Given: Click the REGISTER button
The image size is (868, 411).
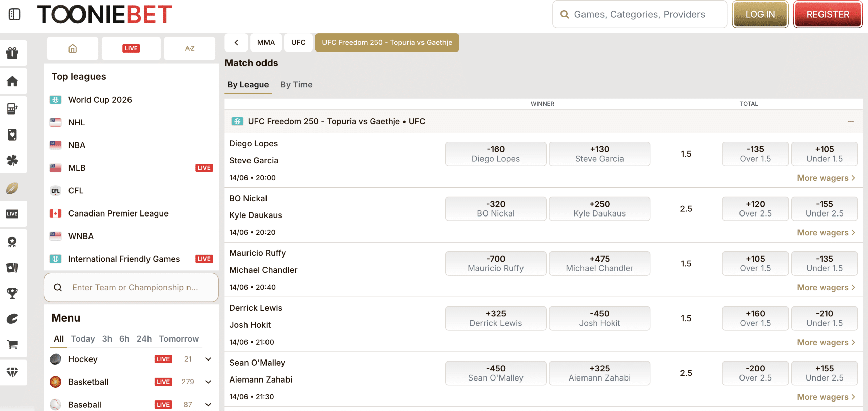Looking at the screenshot, I should pos(828,14).
